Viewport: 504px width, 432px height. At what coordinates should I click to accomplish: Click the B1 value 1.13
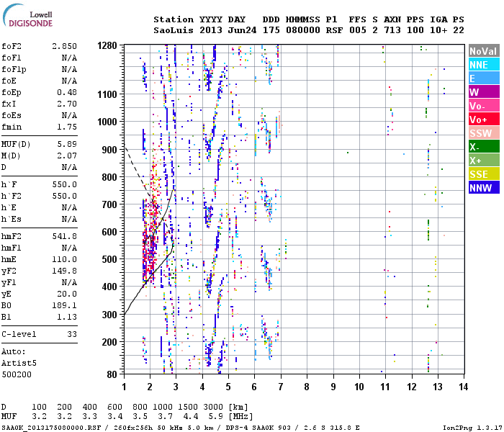[x=67, y=317]
